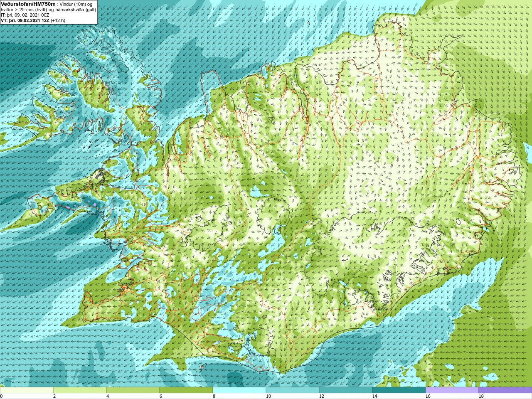Screen dimensions: 532x399
Task: Click the "18" label on the color scale
Action: coord(481,396)
